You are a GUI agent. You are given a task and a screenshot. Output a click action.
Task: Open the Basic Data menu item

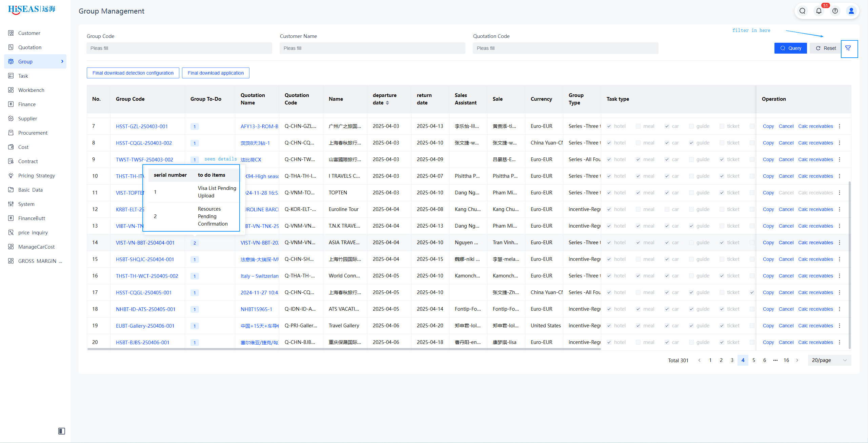point(35,190)
